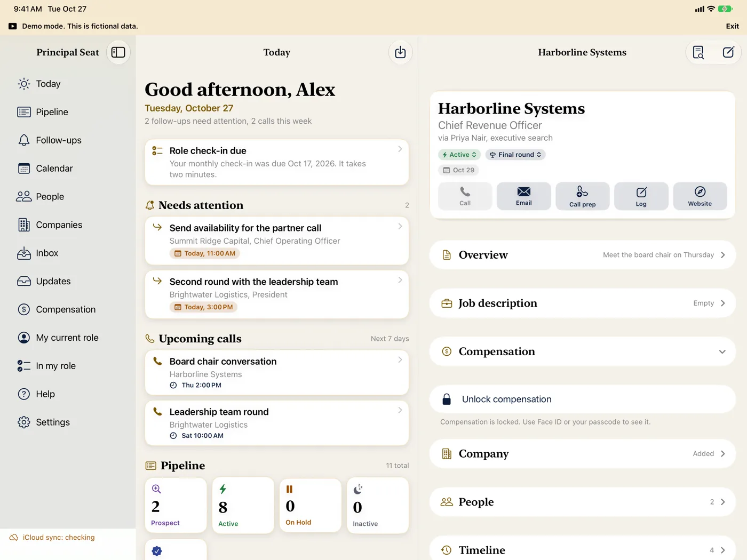The height and width of the screenshot is (560, 747).
Task: Tap the Log note action
Action: pos(641,196)
